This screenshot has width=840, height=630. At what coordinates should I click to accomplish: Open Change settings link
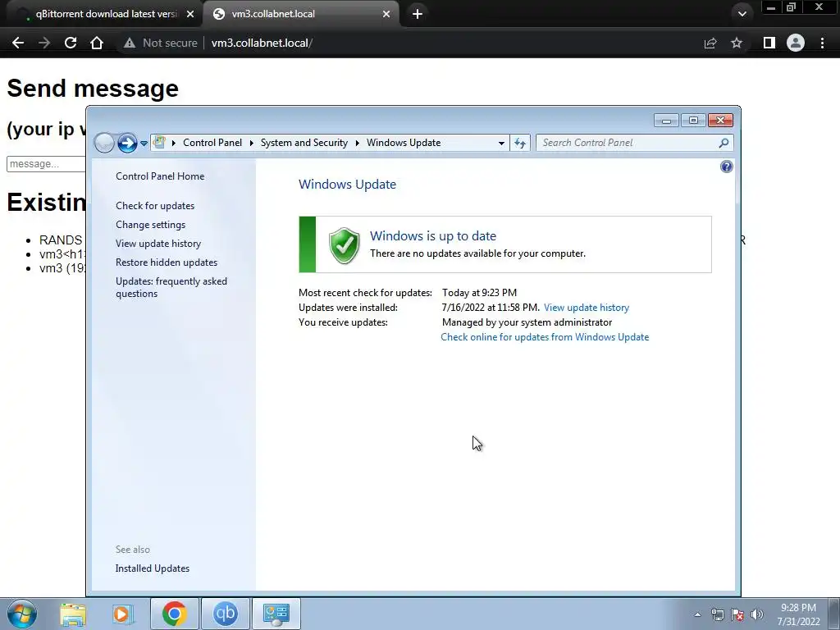(151, 225)
